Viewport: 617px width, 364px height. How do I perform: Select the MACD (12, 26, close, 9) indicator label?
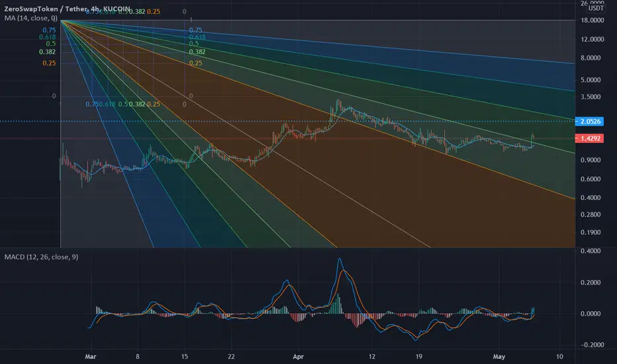(41, 257)
